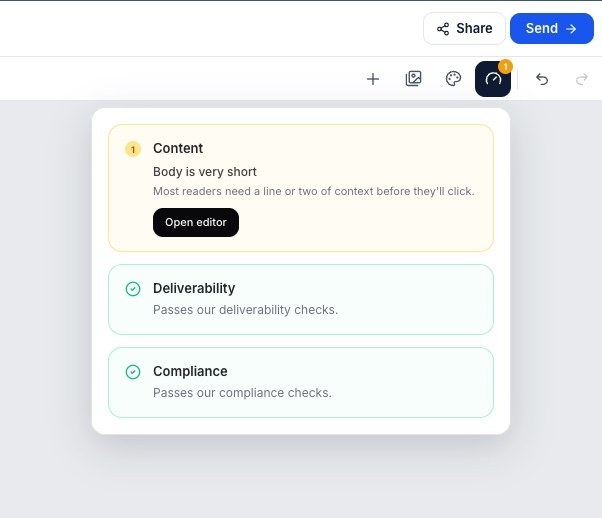Screen dimensions: 602x518
Task: Open the image gallery icon
Action: (413, 79)
